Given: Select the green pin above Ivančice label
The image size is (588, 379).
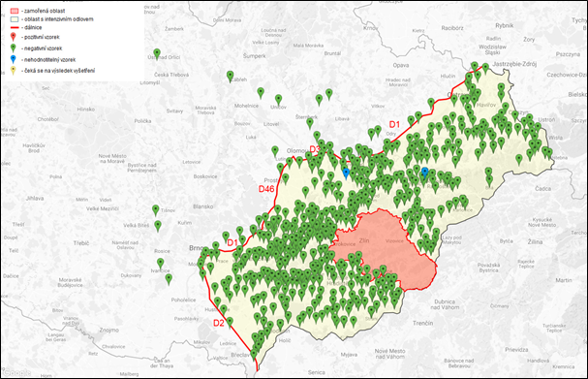Looking at the screenshot, I should point(161,263).
